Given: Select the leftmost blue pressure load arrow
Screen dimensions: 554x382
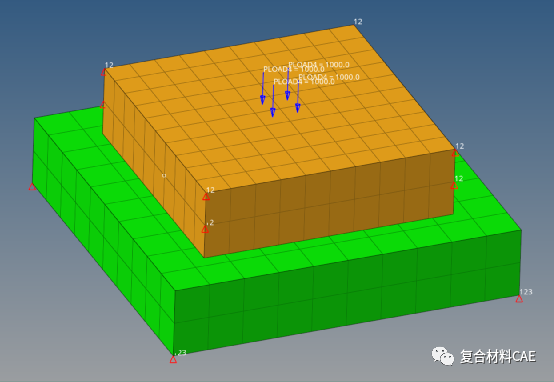Looking at the screenshot, I should coord(263,88).
